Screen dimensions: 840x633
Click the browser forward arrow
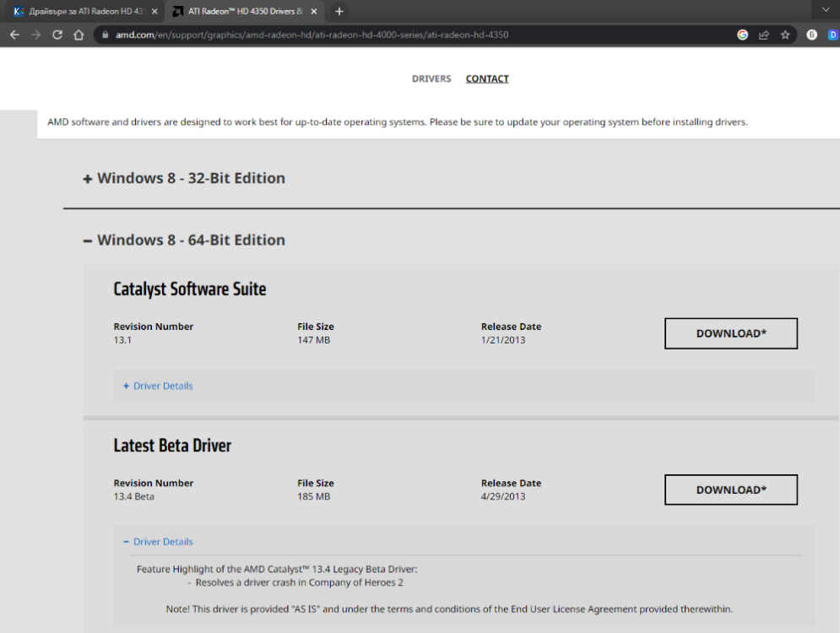36,35
